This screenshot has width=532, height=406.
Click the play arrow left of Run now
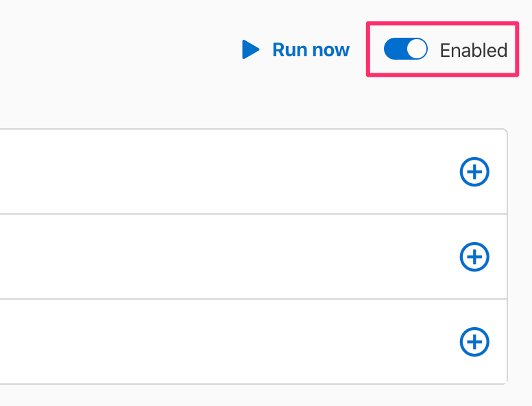tap(250, 49)
